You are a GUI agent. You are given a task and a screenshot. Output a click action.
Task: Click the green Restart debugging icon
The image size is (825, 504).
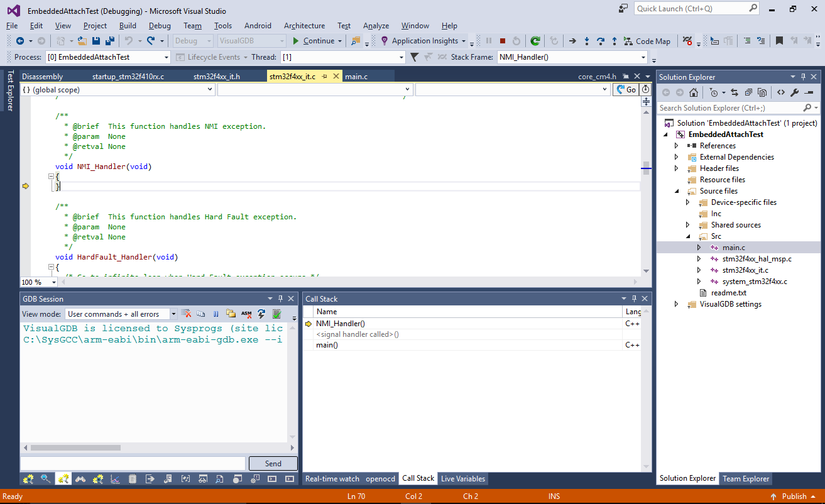click(535, 41)
